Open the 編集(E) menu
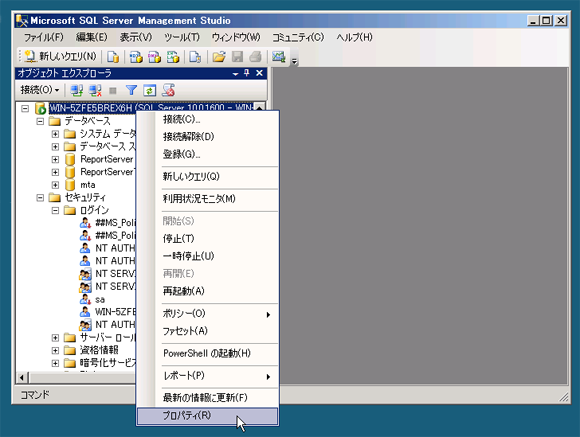 point(91,37)
